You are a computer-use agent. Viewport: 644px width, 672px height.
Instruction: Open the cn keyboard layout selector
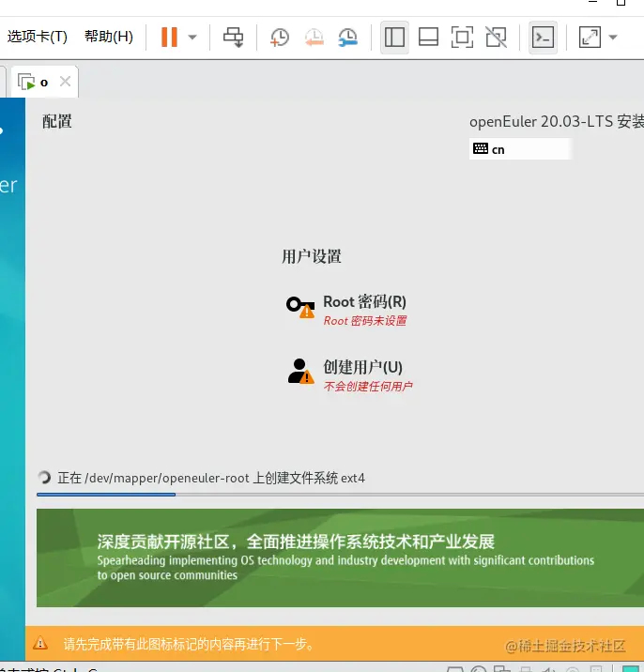point(520,149)
